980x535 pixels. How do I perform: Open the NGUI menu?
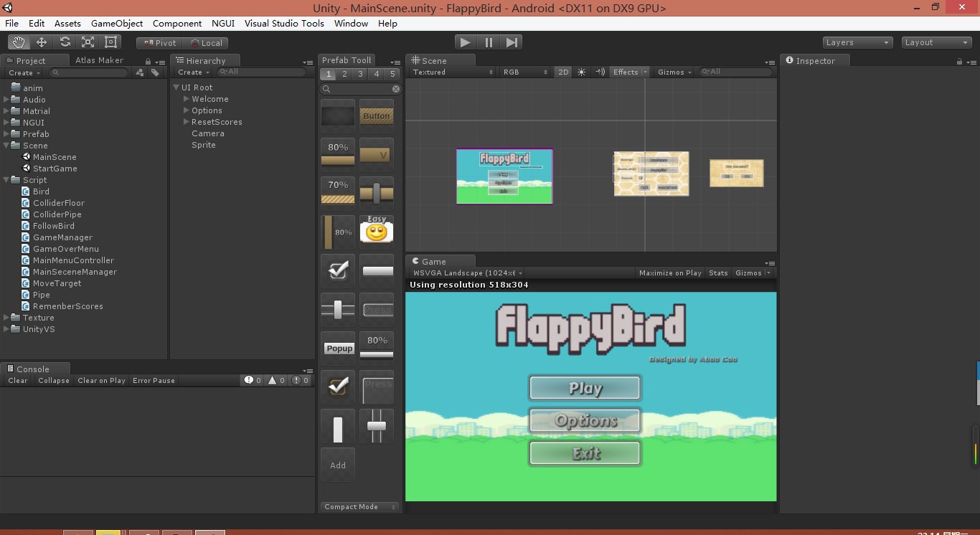coord(223,23)
